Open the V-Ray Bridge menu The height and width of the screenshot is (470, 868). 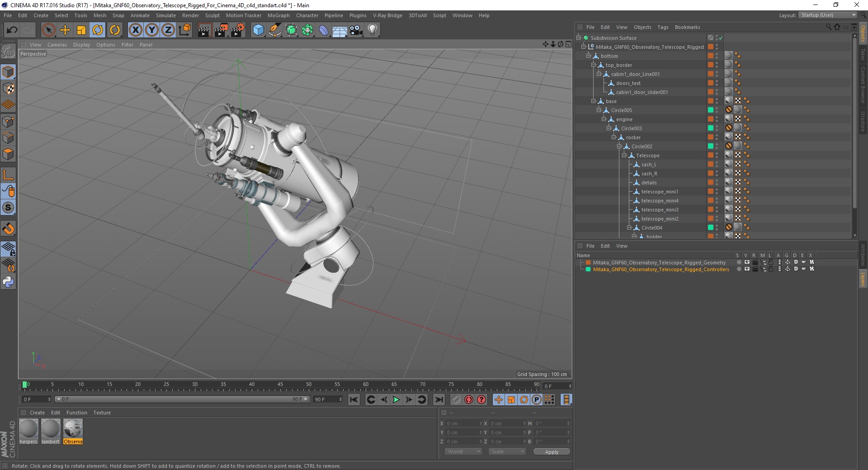[387, 15]
